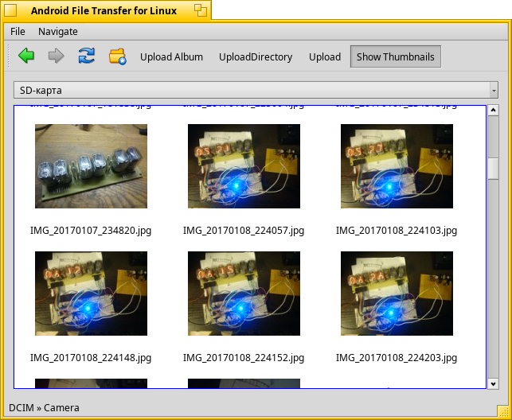This screenshot has height=420, width=512.
Task: Open the Navigate menu
Action: [x=58, y=32]
